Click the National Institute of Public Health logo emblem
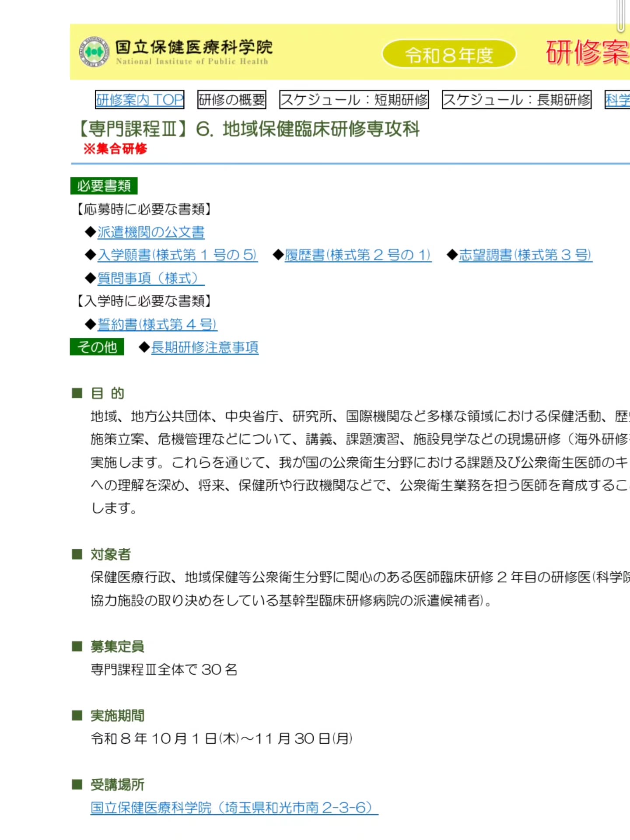630x840 pixels. click(x=94, y=52)
